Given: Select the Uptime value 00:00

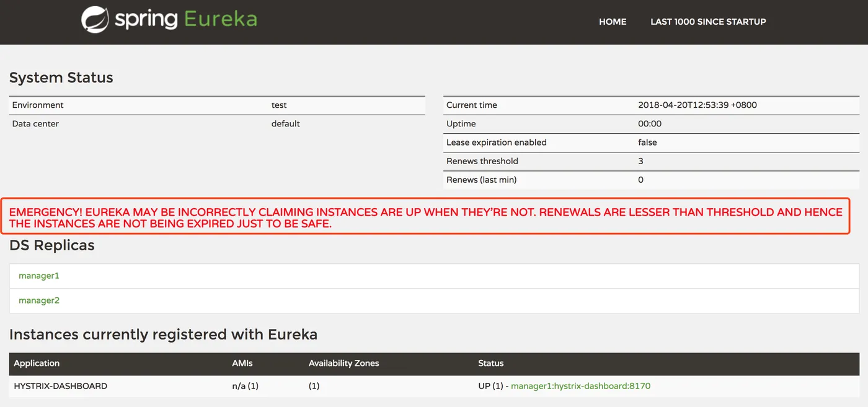Looking at the screenshot, I should (x=650, y=124).
